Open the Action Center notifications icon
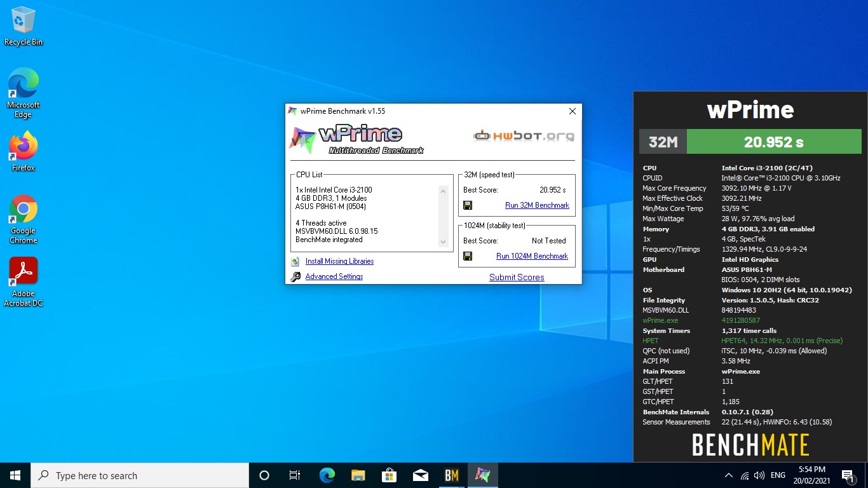 pos(847,475)
